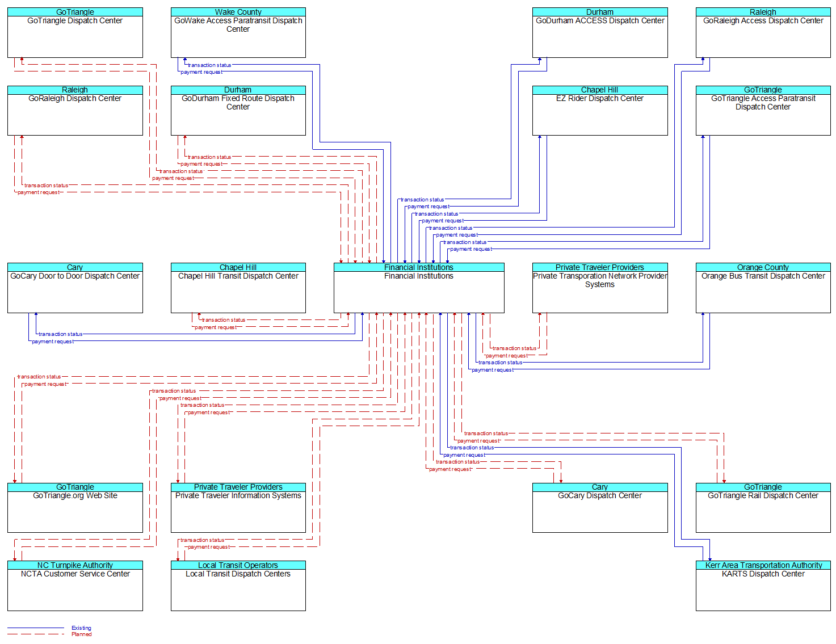Click the NC Turnpike Authority header
This screenshot has height=644, width=836.
coord(75,565)
